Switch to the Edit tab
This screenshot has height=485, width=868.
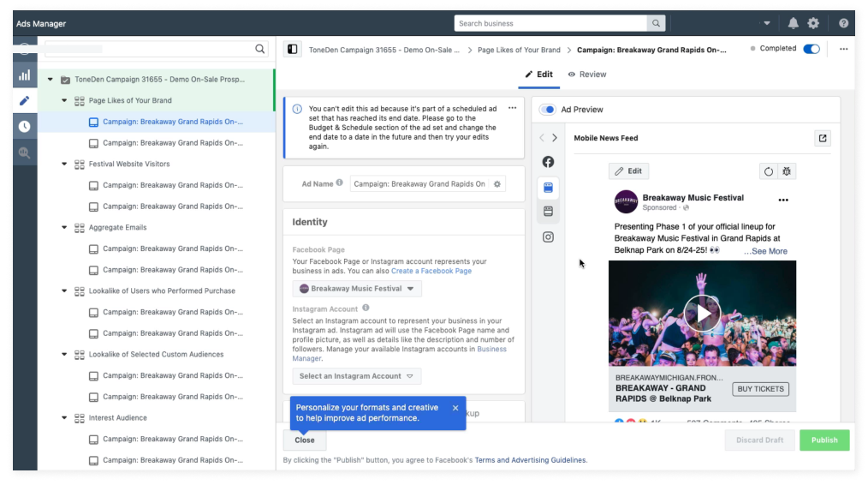[538, 75]
